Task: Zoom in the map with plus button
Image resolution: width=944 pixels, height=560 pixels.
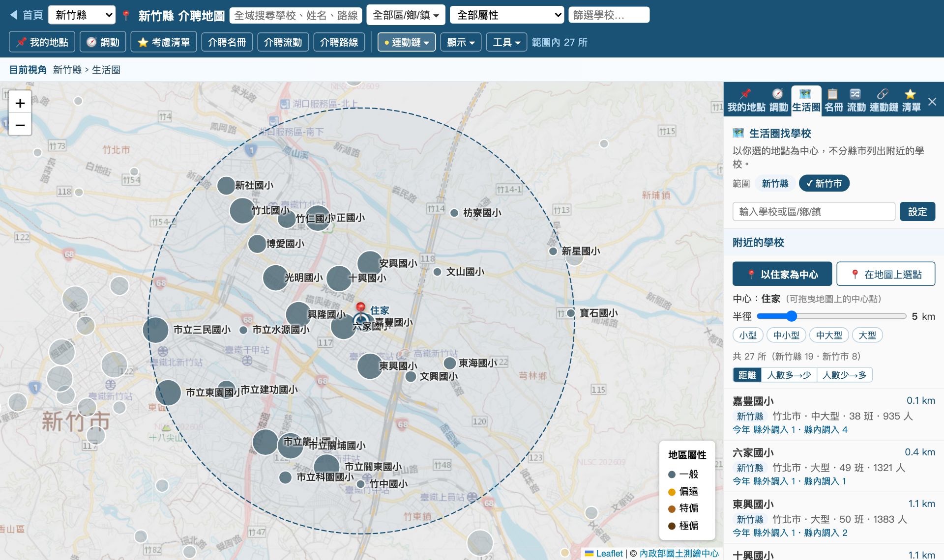Action: (20, 103)
